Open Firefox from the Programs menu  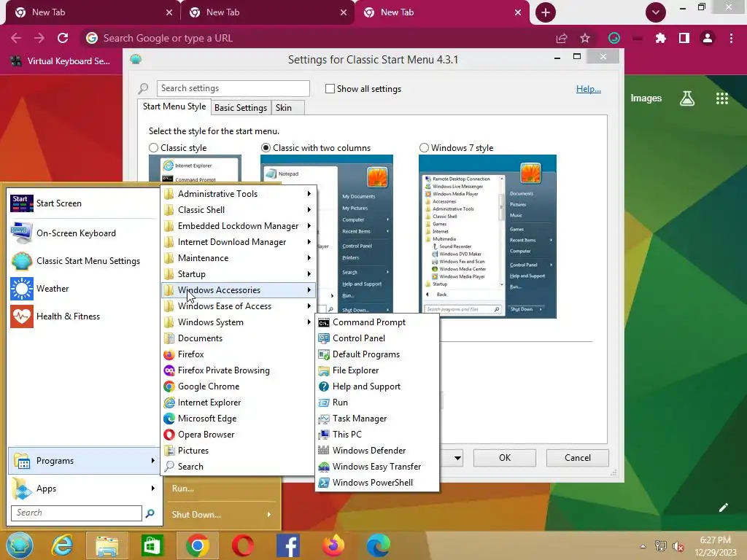pos(239,354)
